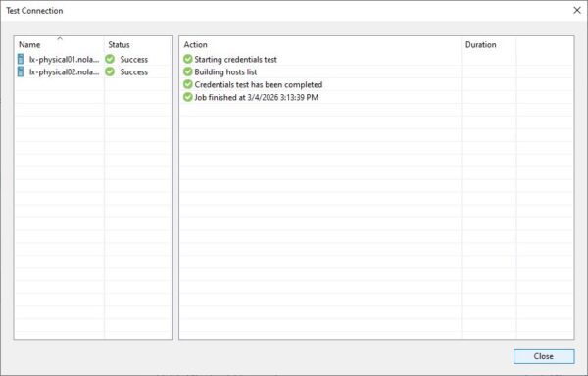This screenshot has height=376, width=588.
Task: Click the Success status for lx-physical02
Action: point(134,71)
